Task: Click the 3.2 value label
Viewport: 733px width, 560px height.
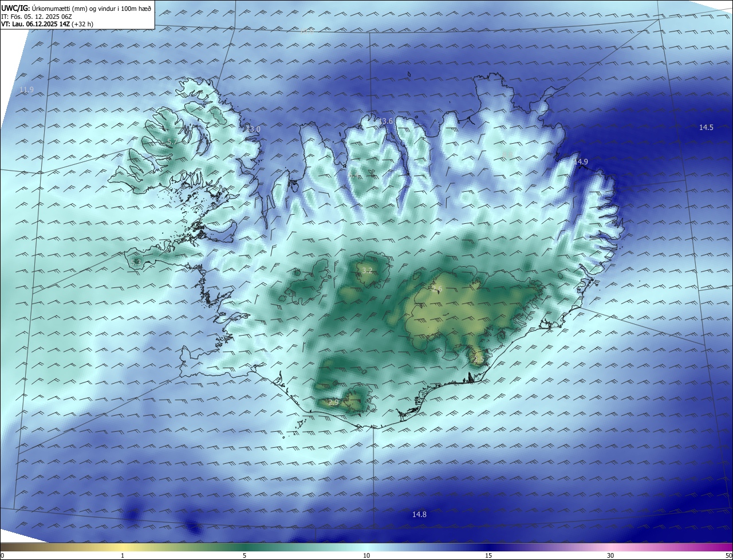Action: click(x=368, y=271)
